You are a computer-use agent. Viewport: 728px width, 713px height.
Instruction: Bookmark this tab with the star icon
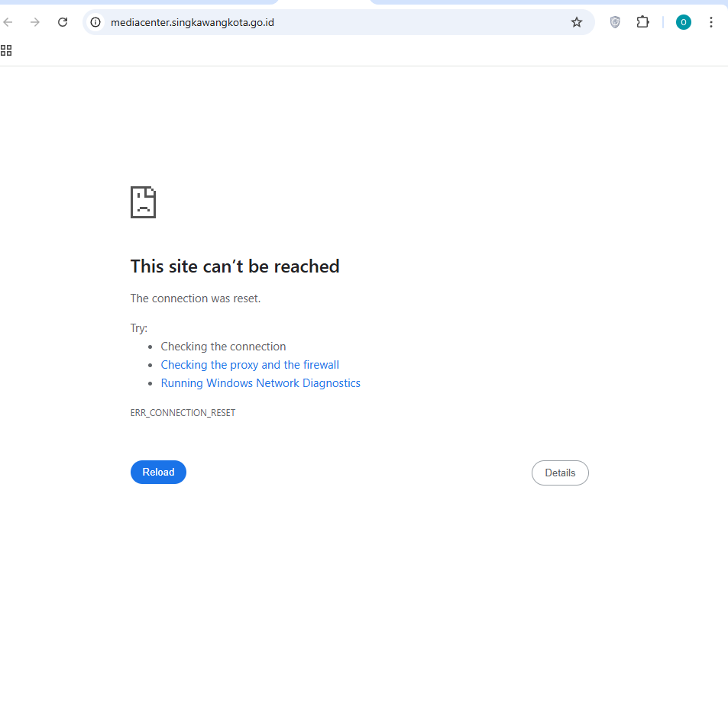point(577,22)
